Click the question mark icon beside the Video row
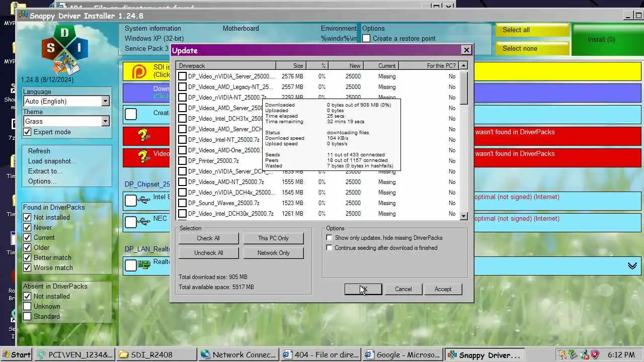The width and height of the screenshot is (644, 362). tap(143, 157)
